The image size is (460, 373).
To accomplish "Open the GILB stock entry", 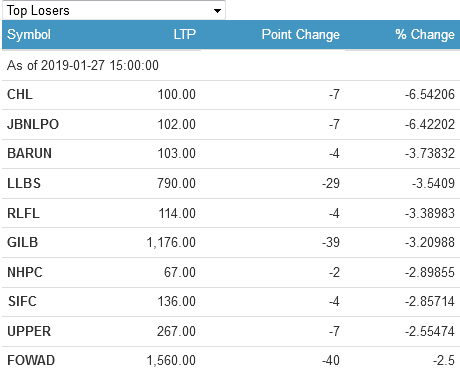I will tap(23, 242).
